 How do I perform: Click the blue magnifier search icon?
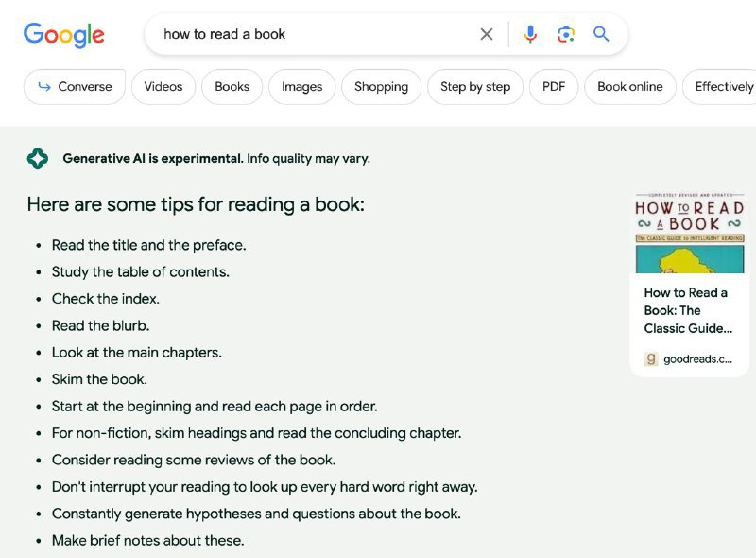coord(601,34)
